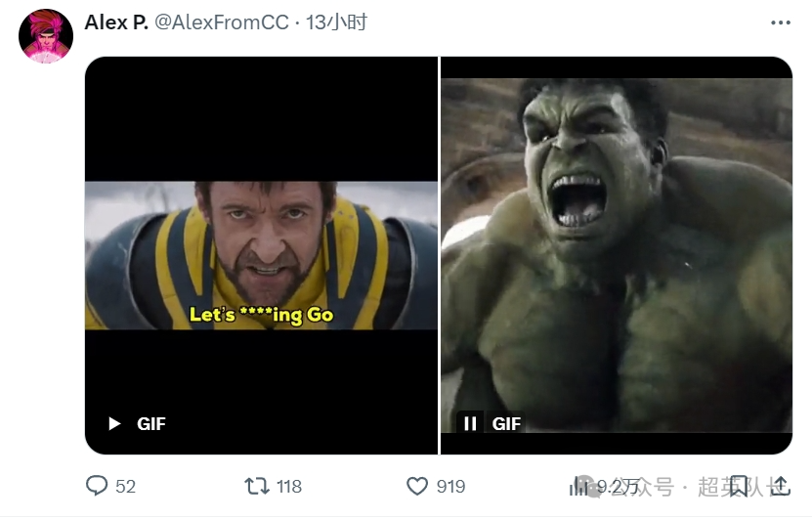Play the Wolverine GIF
Image resolution: width=812 pixels, height=519 pixels.
[114, 423]
